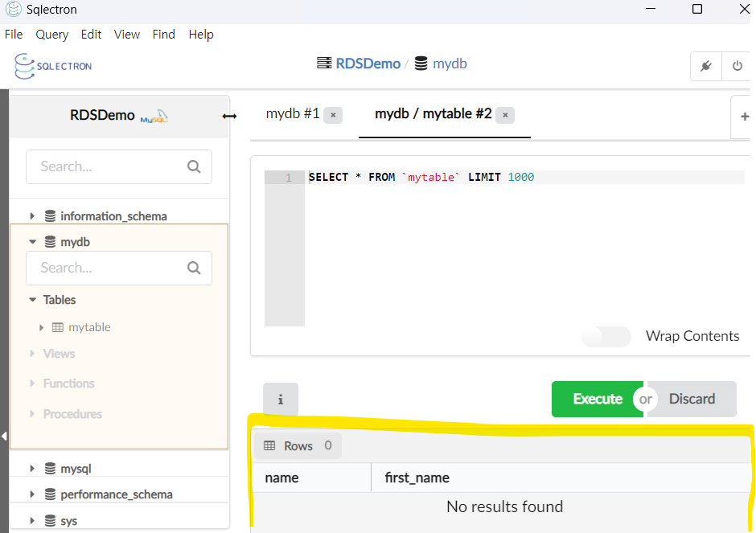The height and width of the screenshot is (533, 756).
Task: Click the RDSDemo breadcrumb link
Action: click(x=368, y=64)
